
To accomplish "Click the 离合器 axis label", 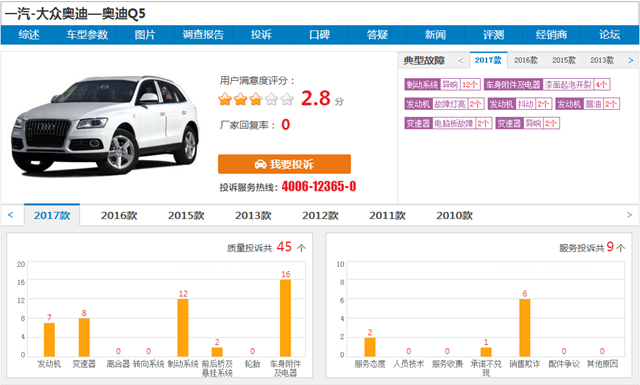I will click(118, 364).
